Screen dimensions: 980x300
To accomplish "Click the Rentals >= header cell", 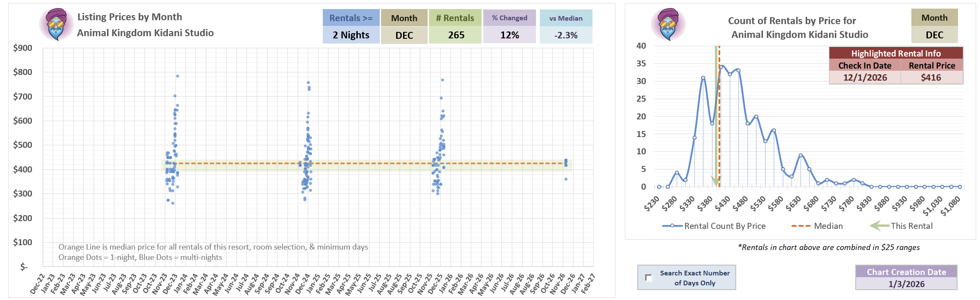I will tap(351, 18).
